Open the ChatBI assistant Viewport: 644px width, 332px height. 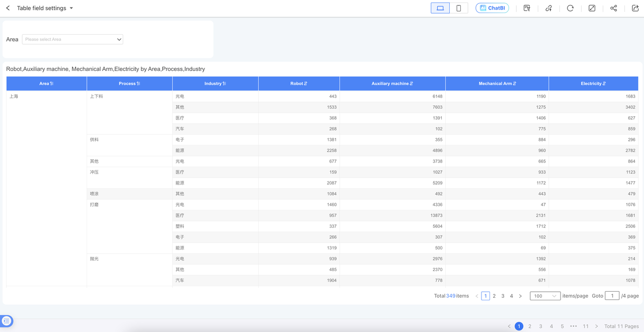pyautogui.click(x=492, y=8)
